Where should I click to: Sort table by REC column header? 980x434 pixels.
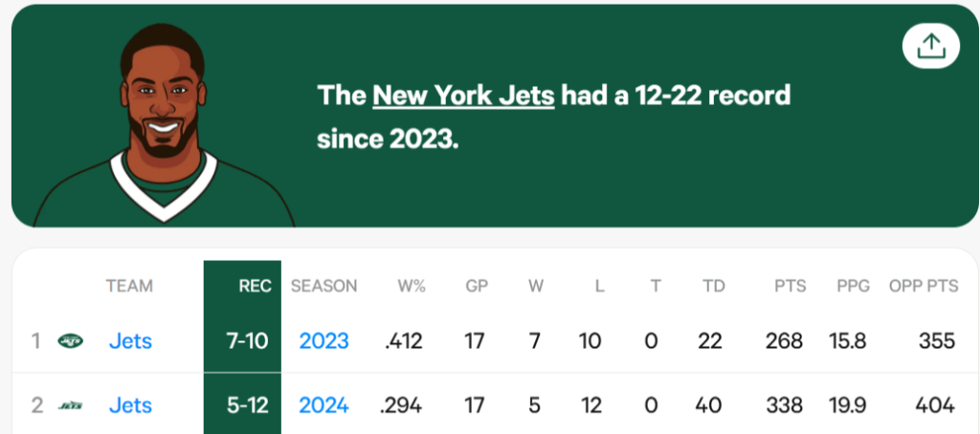click(256, 286)
